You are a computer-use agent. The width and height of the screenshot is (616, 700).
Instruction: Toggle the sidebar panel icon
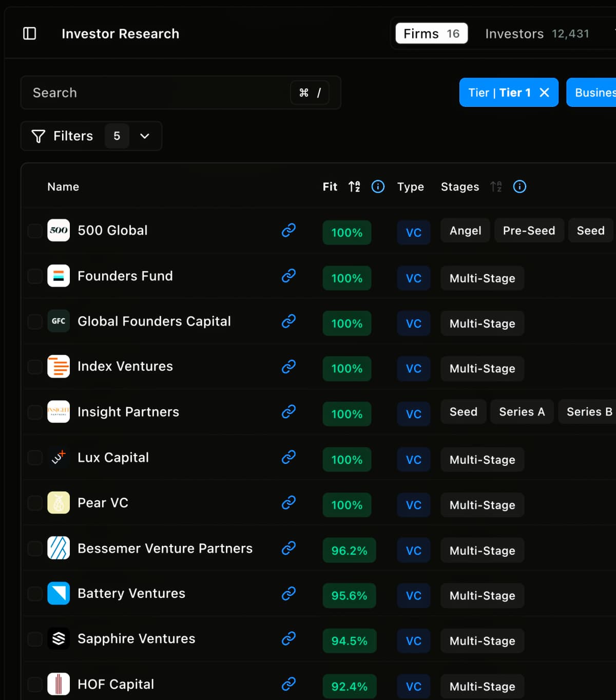(x=30, y=34)
